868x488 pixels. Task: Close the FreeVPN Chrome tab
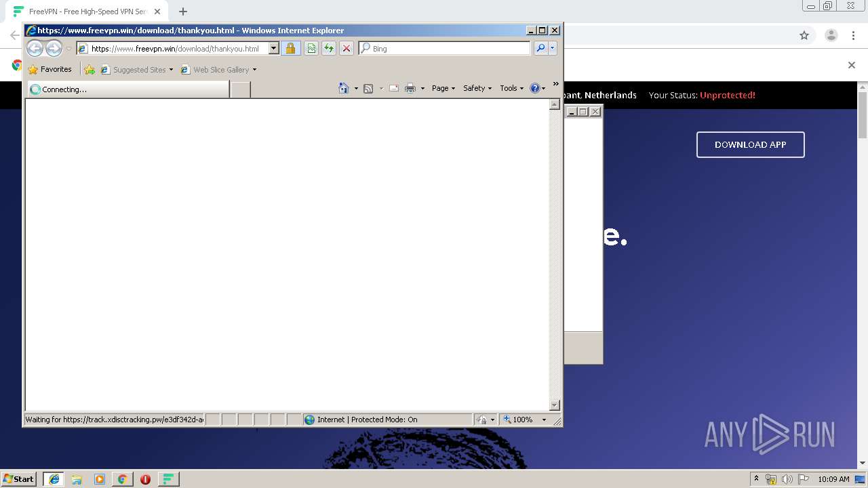click(157, 12)
